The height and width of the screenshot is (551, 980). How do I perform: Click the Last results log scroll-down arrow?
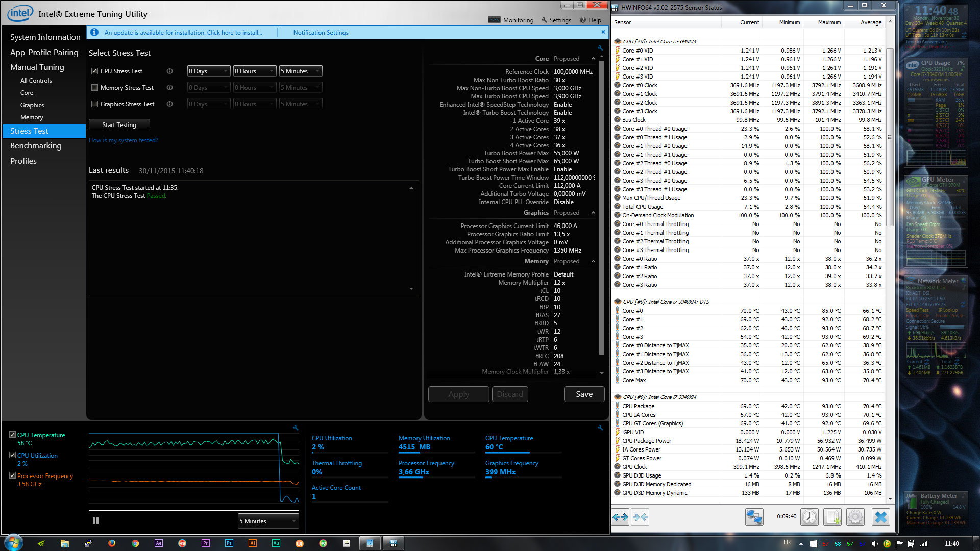(411, 289)
